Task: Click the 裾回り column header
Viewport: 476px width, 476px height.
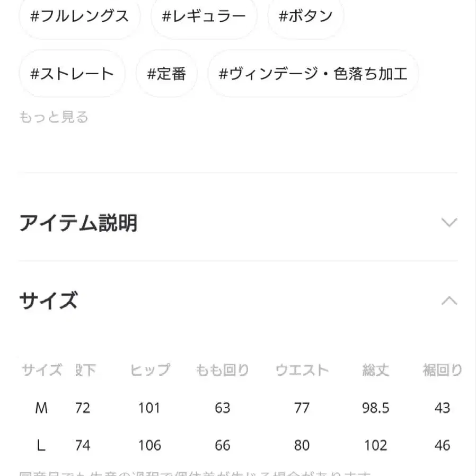Action: pyautogui.click(x=443, y=371)
